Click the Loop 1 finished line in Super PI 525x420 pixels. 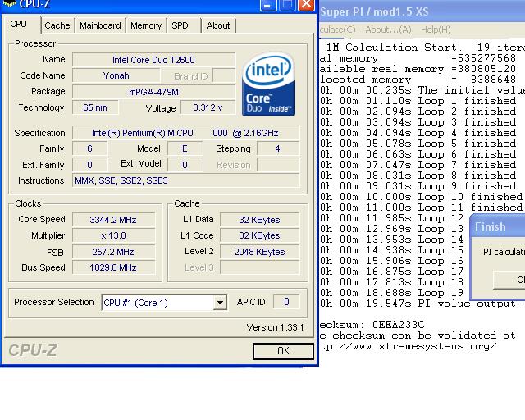418,101
